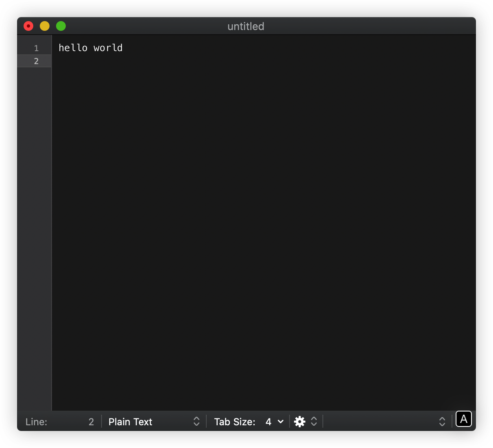Click the boxed A icon in status bar

pos(463,419)
